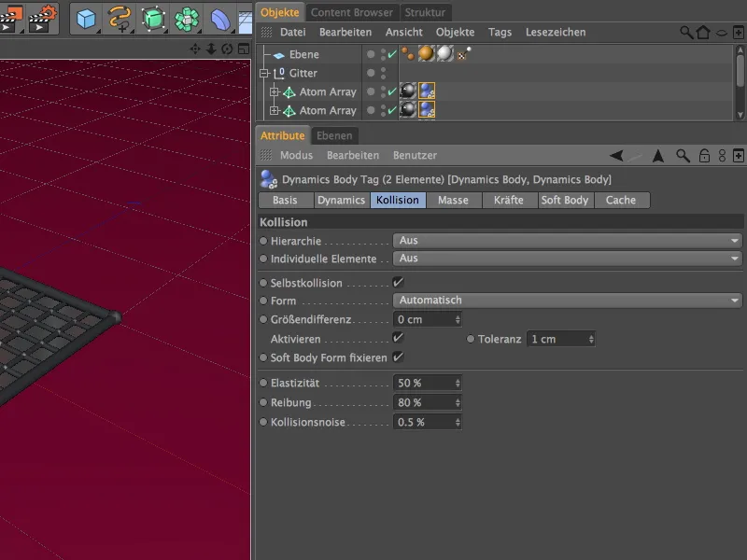
Task: Click attribute manager up arrow icon
Action: [x=658, y=156]
